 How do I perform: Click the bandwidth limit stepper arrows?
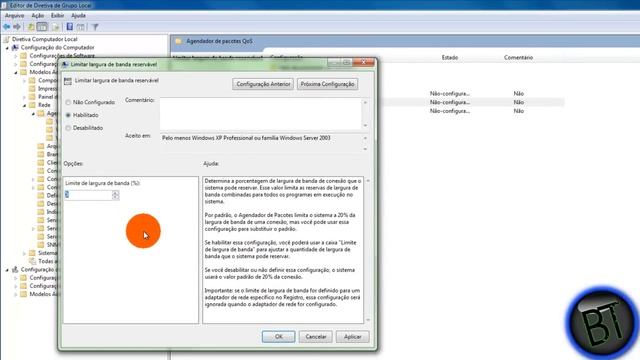tap(116, 195)
